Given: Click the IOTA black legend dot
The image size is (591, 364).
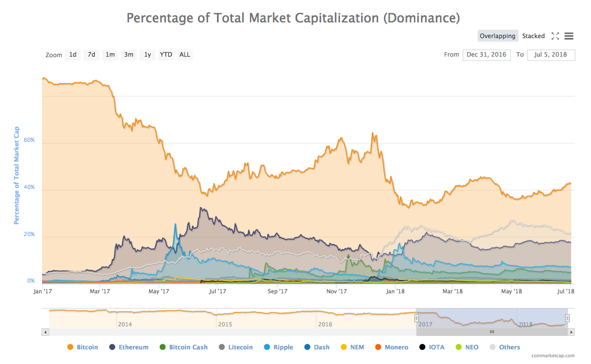Looking at the screenshot, I should [x=422, y=347].
